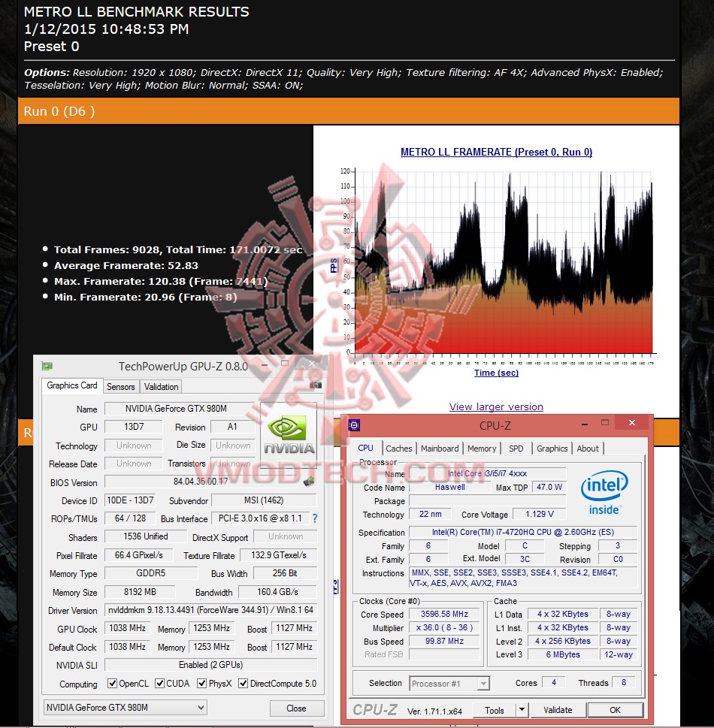Open the Memory tab in CPU-Z
The width and height of the screenshot is (714, 728).
tap(481, 449)
